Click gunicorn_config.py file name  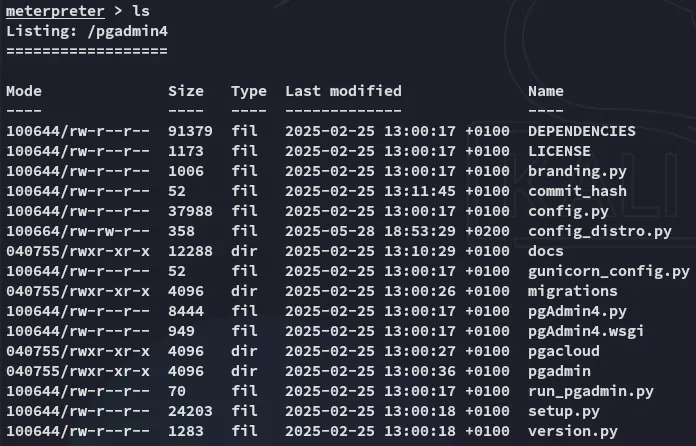[x=608, y=271]
